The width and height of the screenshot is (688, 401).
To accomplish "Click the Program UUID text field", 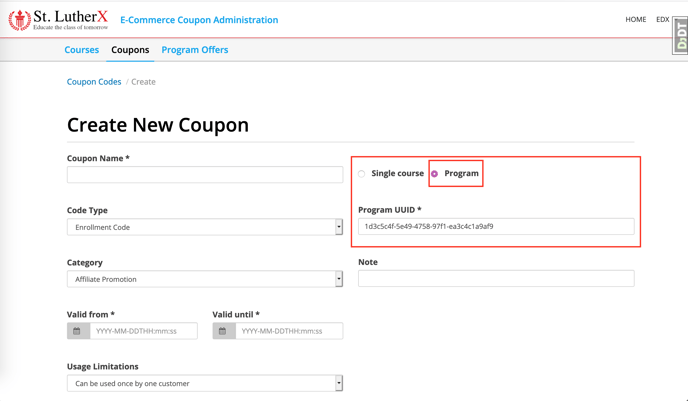I will (x=496, y=226).
